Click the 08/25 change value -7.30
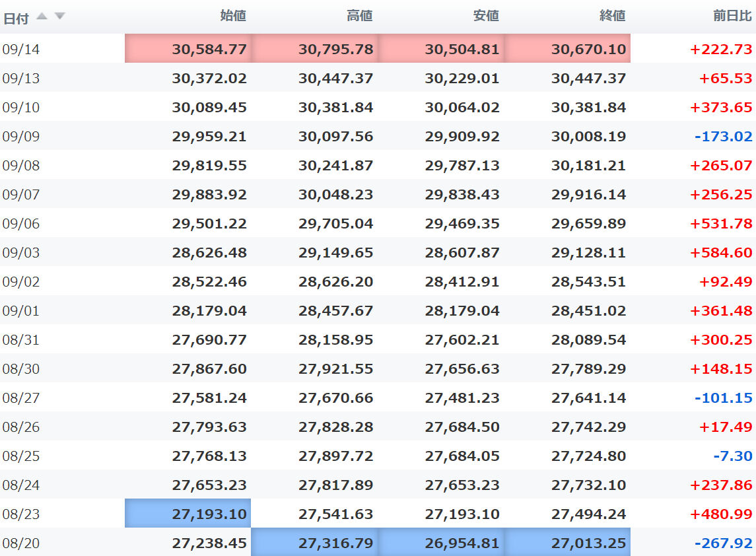This screenshot has width=756, height=556. click(x=733, y=456)
